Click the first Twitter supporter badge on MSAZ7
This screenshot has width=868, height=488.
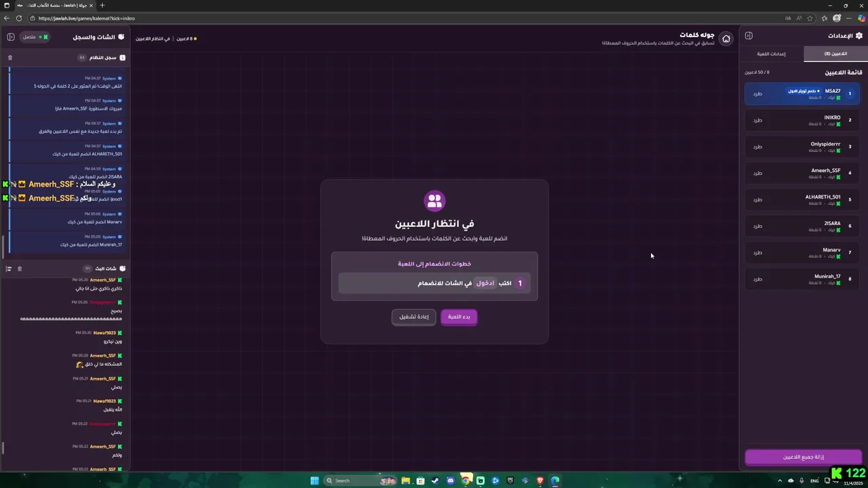[804, 91]
